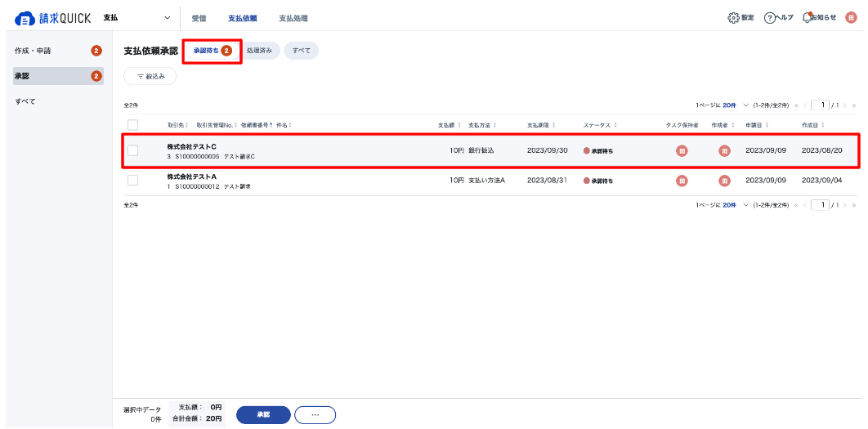868x429 pixels.
Task: Open the 株式会社テストA company name
Action: (191, 177)
